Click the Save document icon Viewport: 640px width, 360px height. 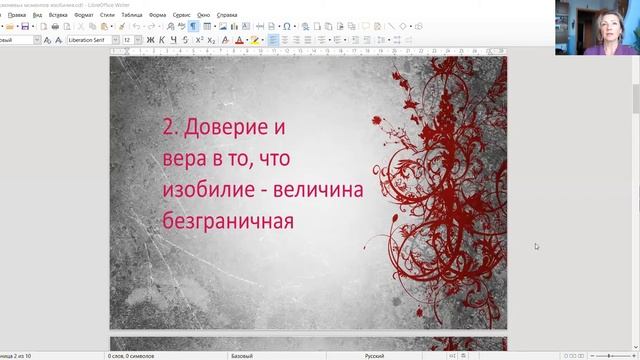[x=25, y=27]
